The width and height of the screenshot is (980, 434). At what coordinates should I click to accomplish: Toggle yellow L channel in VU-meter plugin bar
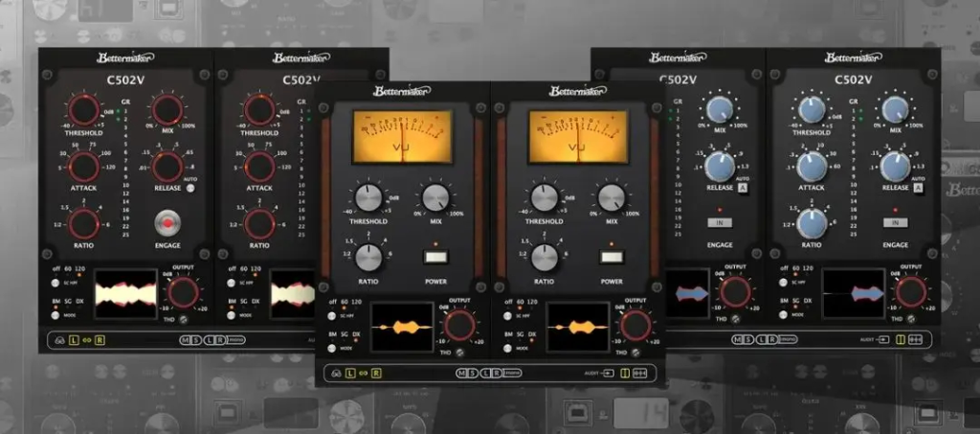350,374
